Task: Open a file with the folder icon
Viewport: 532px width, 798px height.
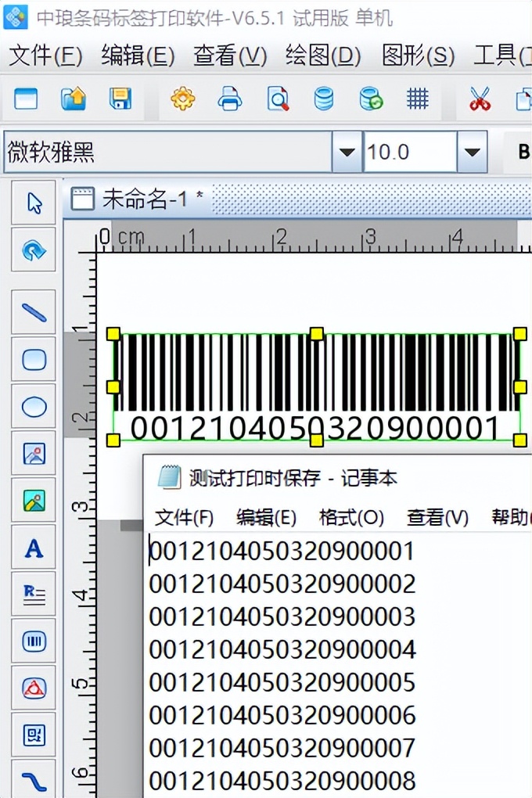Action: (74, 99)
